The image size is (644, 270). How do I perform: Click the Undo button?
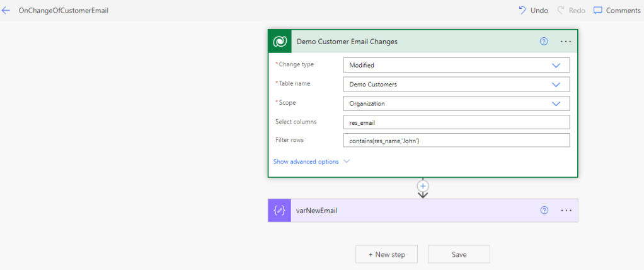[x=533, y=11]
